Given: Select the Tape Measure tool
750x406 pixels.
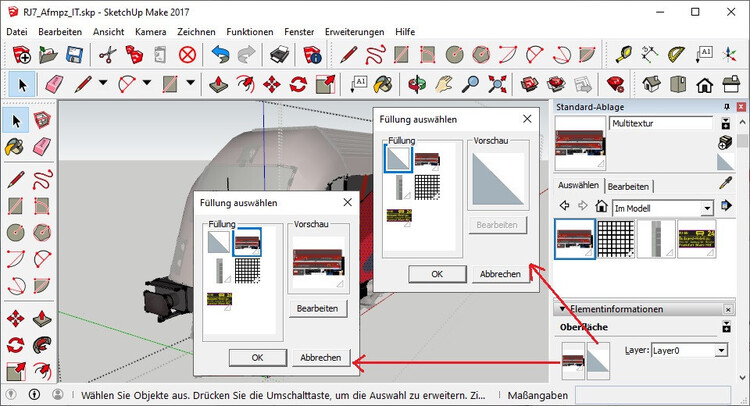Looking at the screenshot, I should [623, 55].
